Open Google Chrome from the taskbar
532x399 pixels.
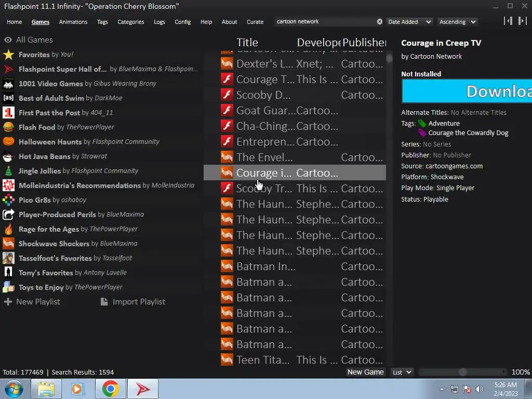pos(110,389)
